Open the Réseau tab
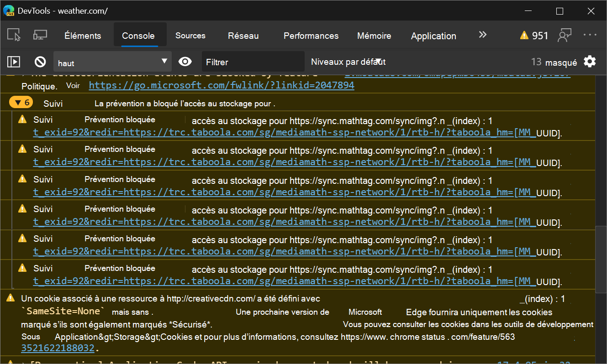The image size is (607, 364). click(x=243, y=36)
